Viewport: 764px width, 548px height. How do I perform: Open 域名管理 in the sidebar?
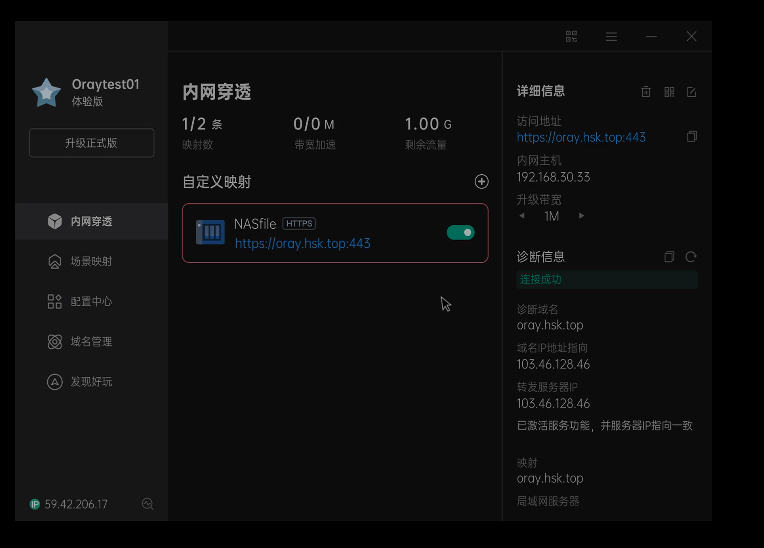pos(92,341)
